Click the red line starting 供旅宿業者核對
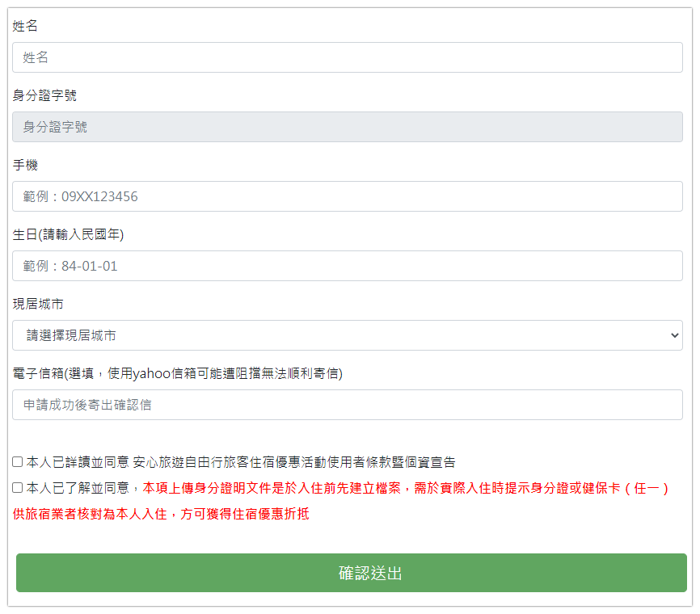The width and height of the screenshot is (700, 614). [x=162, y=515]
